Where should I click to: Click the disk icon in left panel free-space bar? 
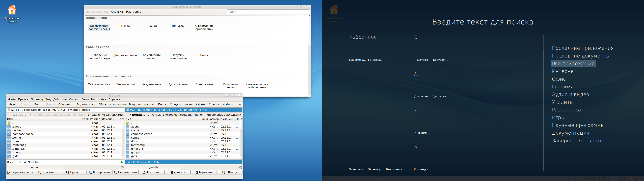click(x=9, y=110)
